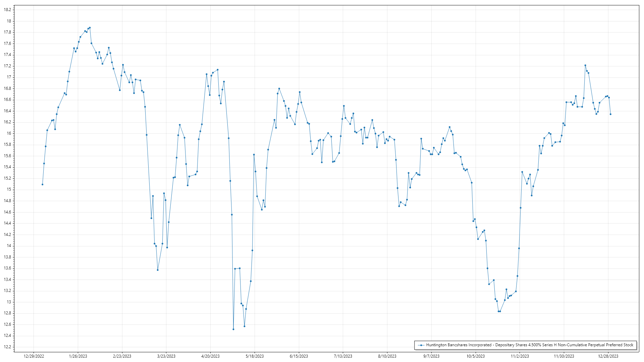
Task: Click the 12.2 y-axis value label
Action: 7,347
